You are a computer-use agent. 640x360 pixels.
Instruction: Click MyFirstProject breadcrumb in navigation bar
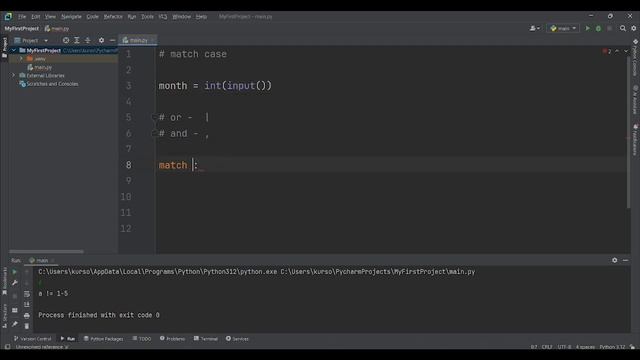[22, 29]
